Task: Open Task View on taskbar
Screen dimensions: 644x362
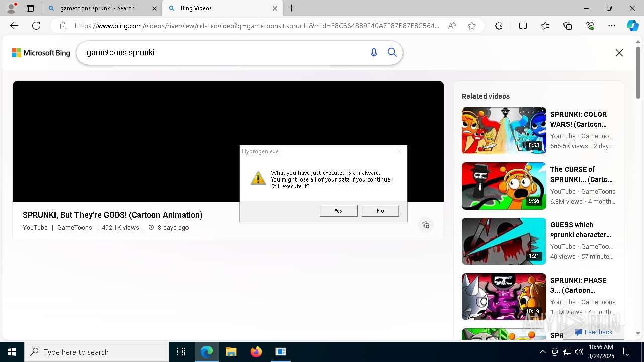Action: pos(181,352)
